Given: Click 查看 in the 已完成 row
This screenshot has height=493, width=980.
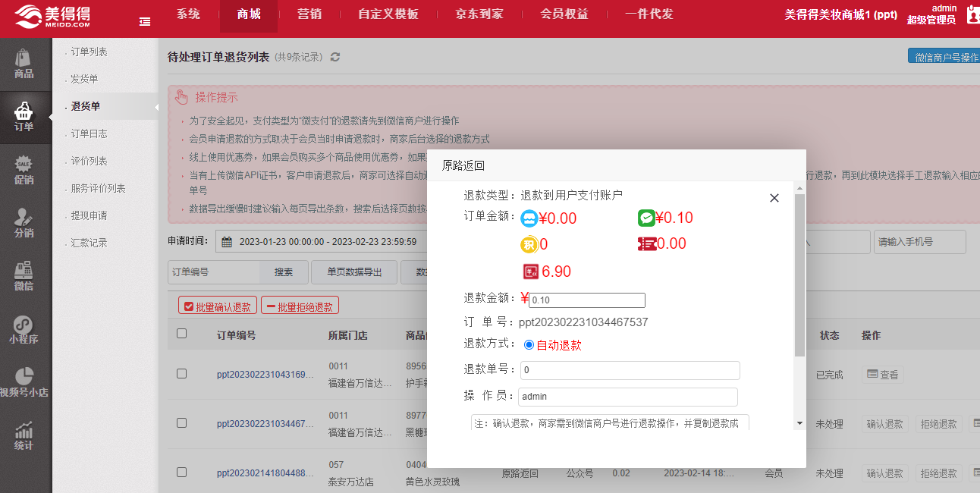Looking at the screenshot, I should [882, 375].
